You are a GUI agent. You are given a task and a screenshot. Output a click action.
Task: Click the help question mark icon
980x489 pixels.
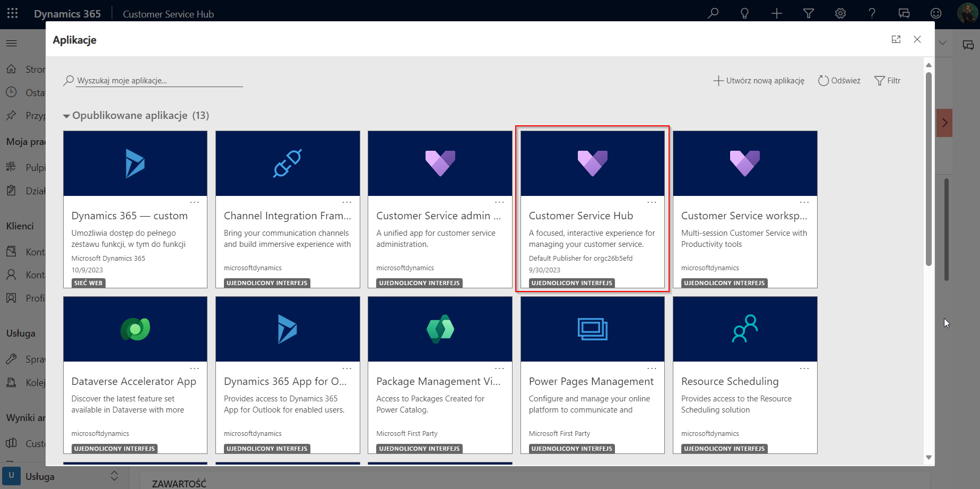pyautogui.click(x=872, y=13)
